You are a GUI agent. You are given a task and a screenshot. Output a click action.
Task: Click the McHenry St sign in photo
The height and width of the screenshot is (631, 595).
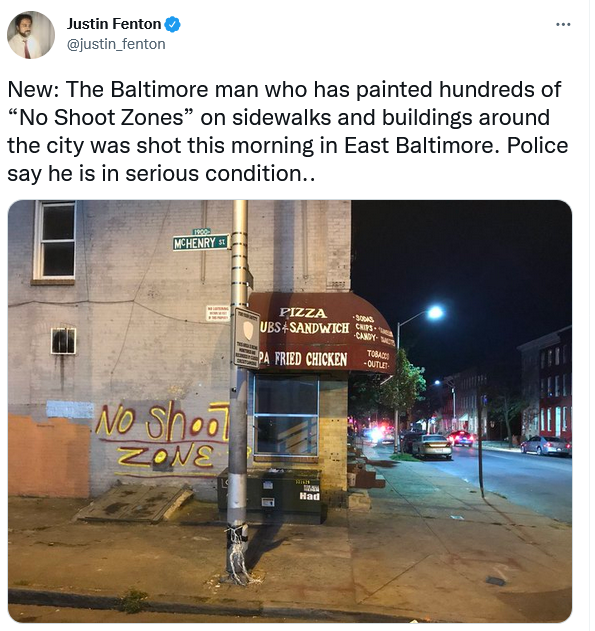pyautogui.click(x=201, y=241)
